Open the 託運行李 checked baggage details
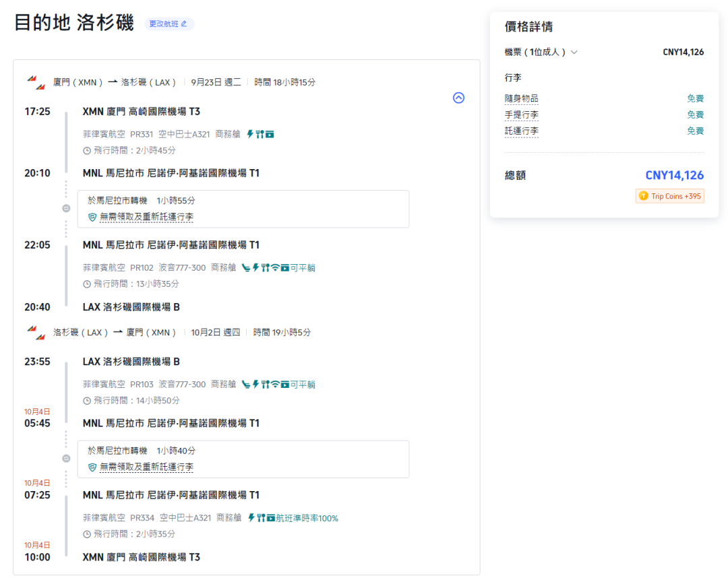 click(x=521, y=131)
